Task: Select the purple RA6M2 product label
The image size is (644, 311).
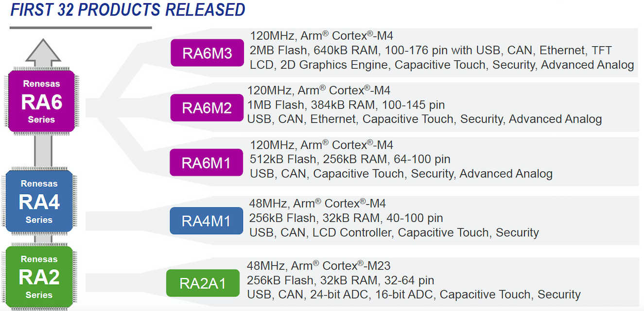Action: coord(207,108)
